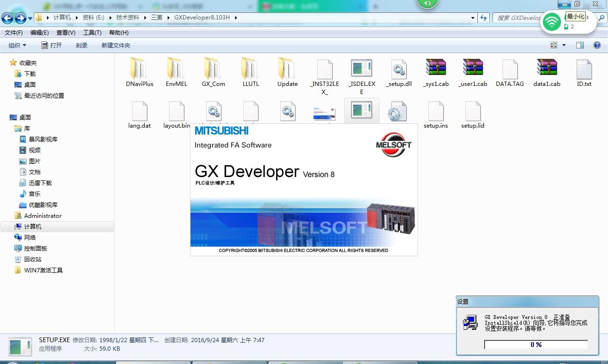
Task: Open the 工具(T) menu
Action: [92, 33]
